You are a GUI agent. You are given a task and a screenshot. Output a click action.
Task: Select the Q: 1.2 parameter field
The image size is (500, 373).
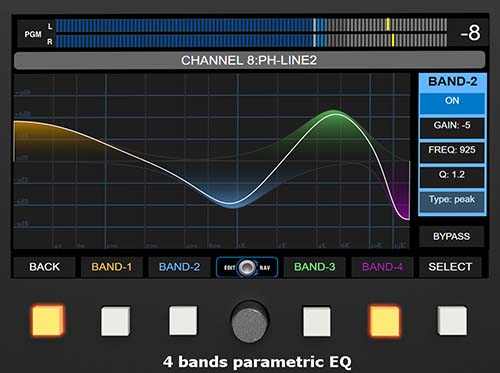coord(452,177)
